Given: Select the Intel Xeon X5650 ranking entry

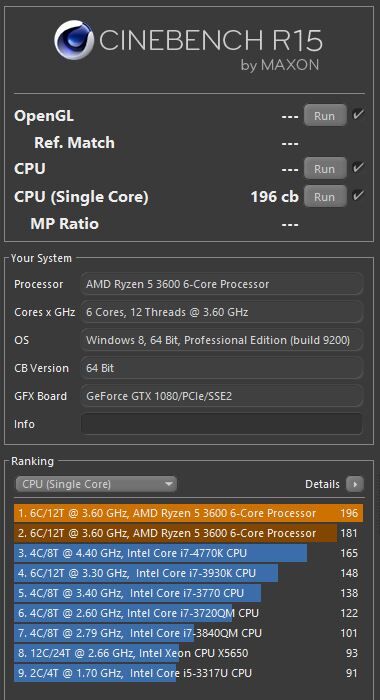Looking at the screenshot, I should pos(188,653).
